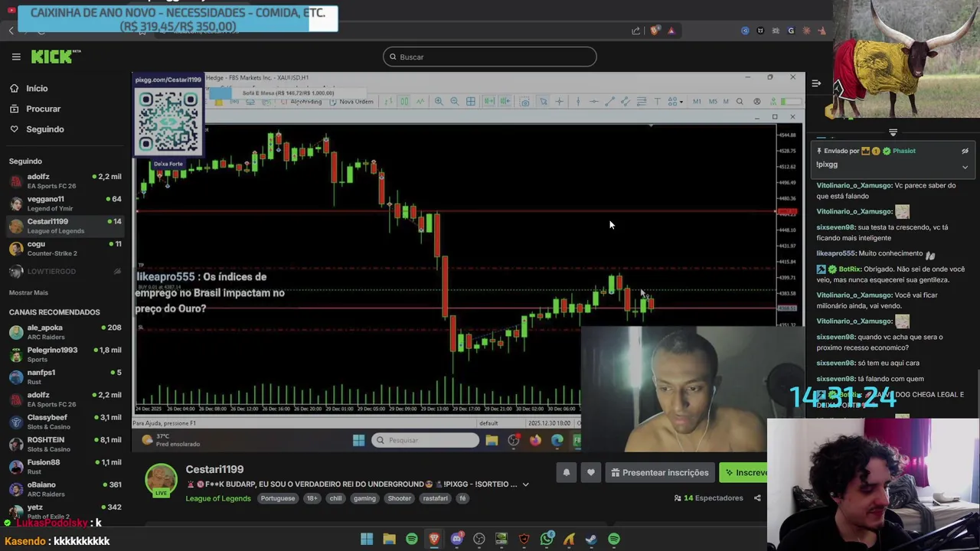The height and width of the screenshot is (551, 980).
Task: Open WhatsApp on taskbar
Action: tap(547, 540)
